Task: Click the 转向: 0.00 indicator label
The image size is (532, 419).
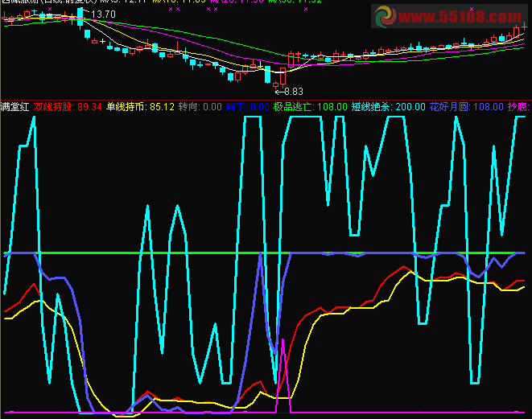Action: (x=200, y=107)
